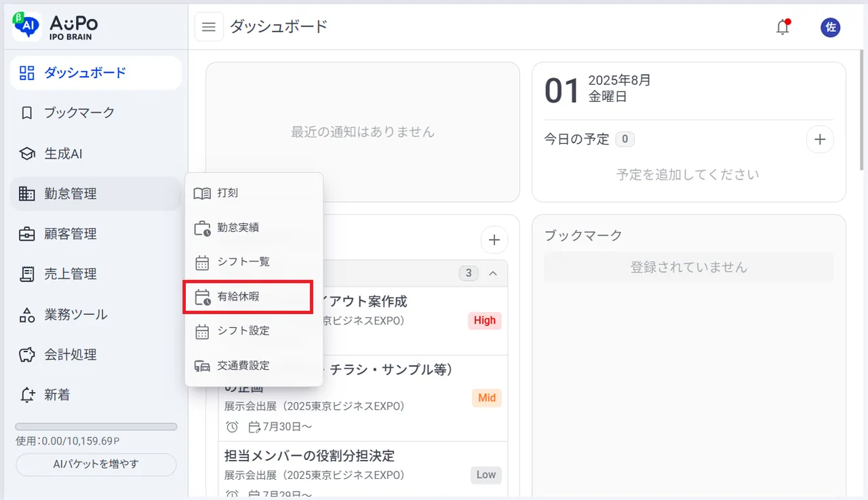Click the 業務ツール shapes icon
Screen dimensions: 868x500
(x=26, y=315)
